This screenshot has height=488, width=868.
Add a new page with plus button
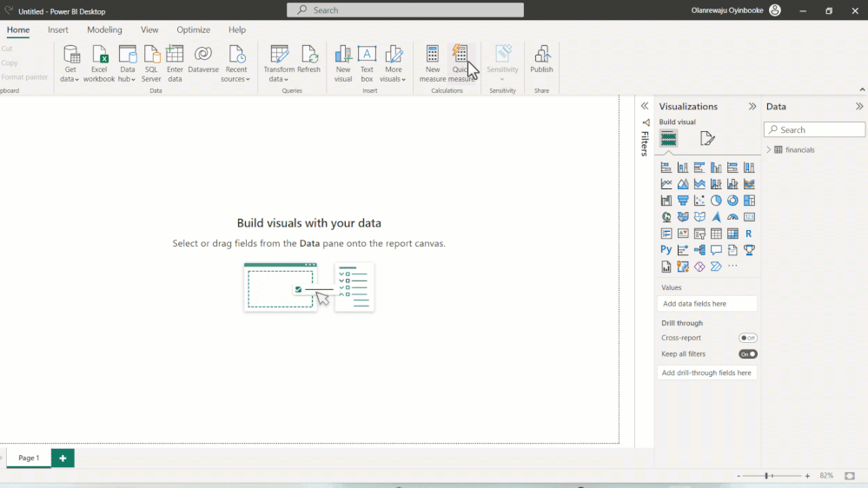click(63, 458)
